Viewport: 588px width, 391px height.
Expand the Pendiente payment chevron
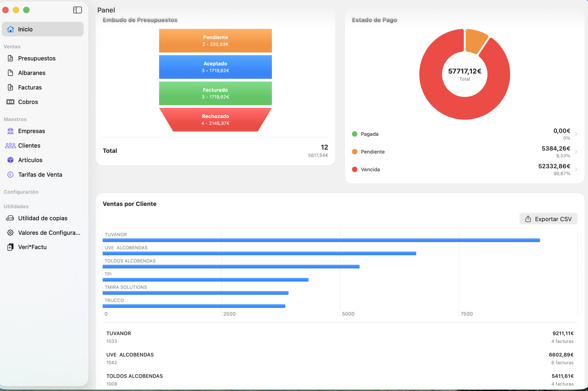pos(576,152)
